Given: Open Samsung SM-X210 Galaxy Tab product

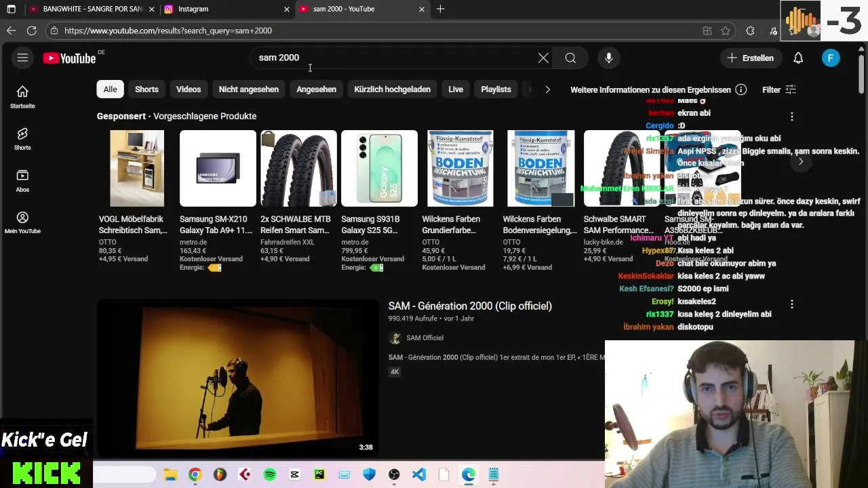Looking at the screenshot, I should point(218,201).
